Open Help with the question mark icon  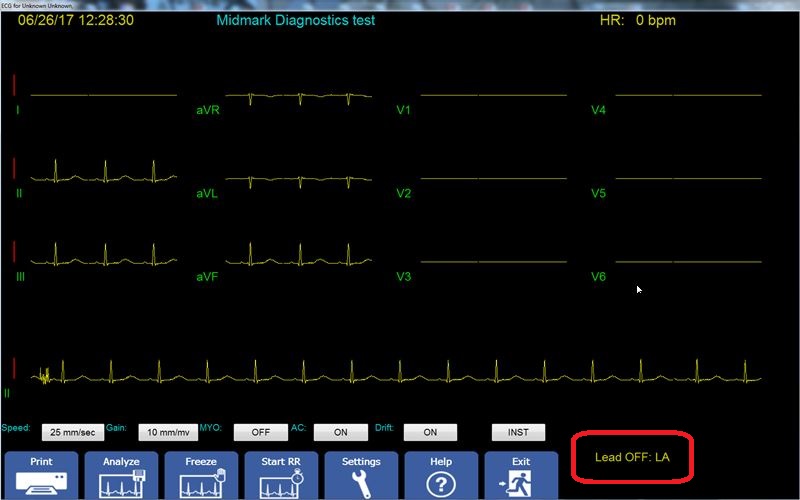tap(441, 475)
